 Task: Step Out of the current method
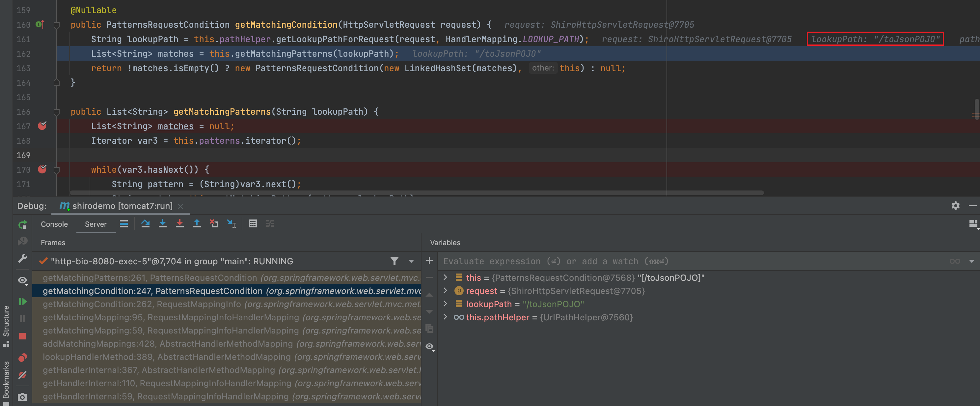tap(197, 223)
